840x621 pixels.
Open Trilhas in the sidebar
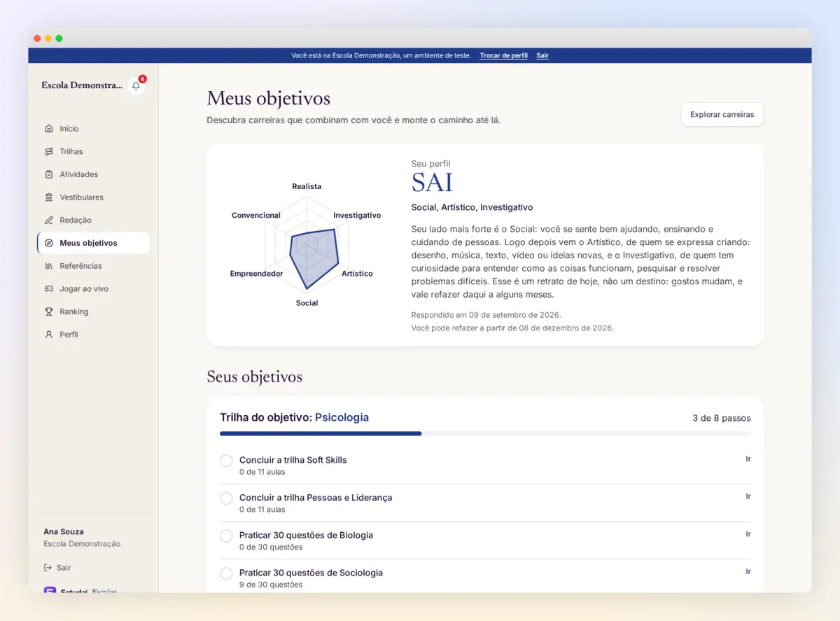click(93, 151)
